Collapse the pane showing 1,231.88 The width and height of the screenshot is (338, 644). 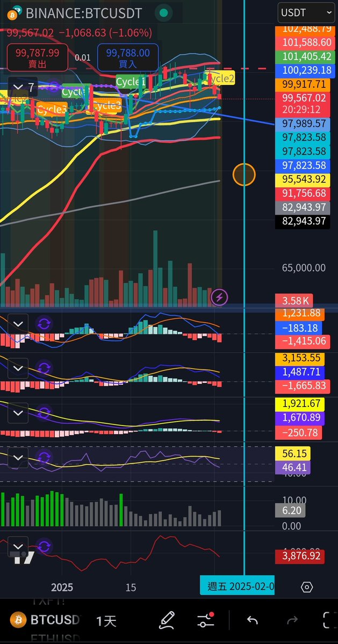pos(18,324)
